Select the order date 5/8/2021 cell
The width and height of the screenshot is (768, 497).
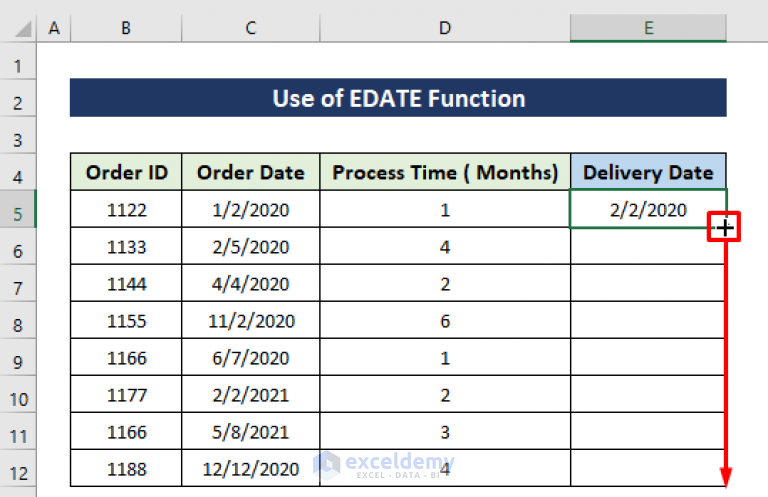tap(250, 432)
